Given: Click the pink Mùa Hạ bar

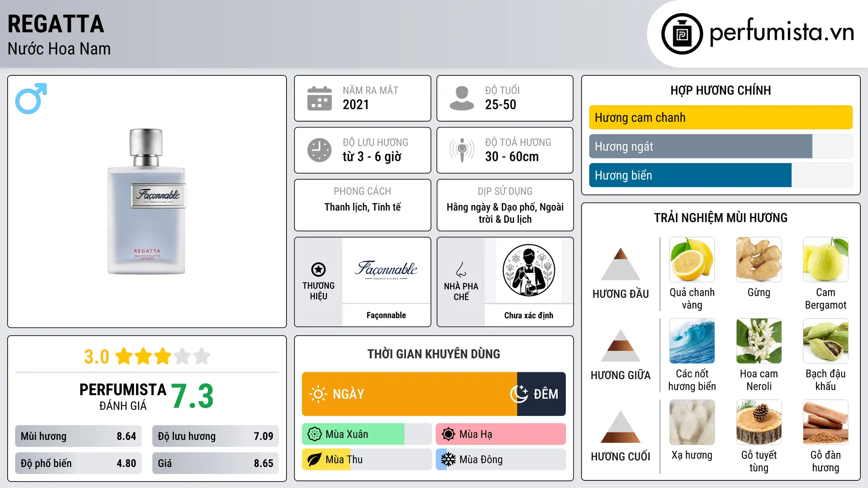Looking at the screenshot, I should pos(501,434).
